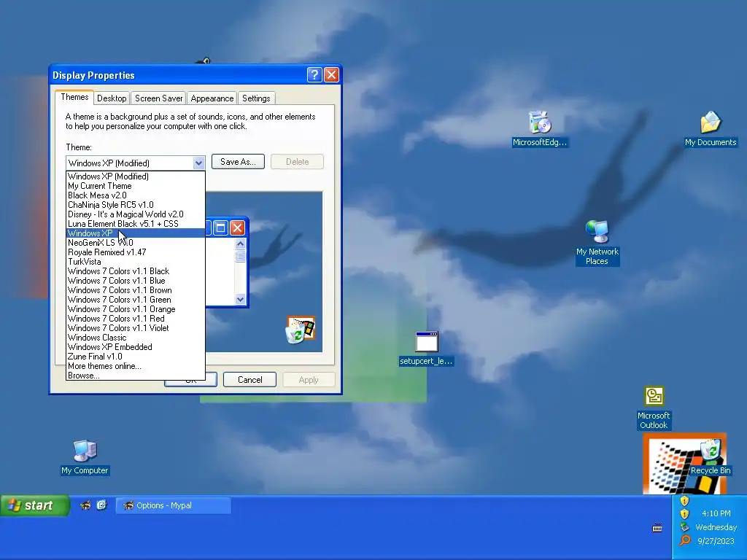Select Windows 7 Colors v1.1 Orange
The width and height of the screenshot is (747, 560).
(x=135, y=309)
